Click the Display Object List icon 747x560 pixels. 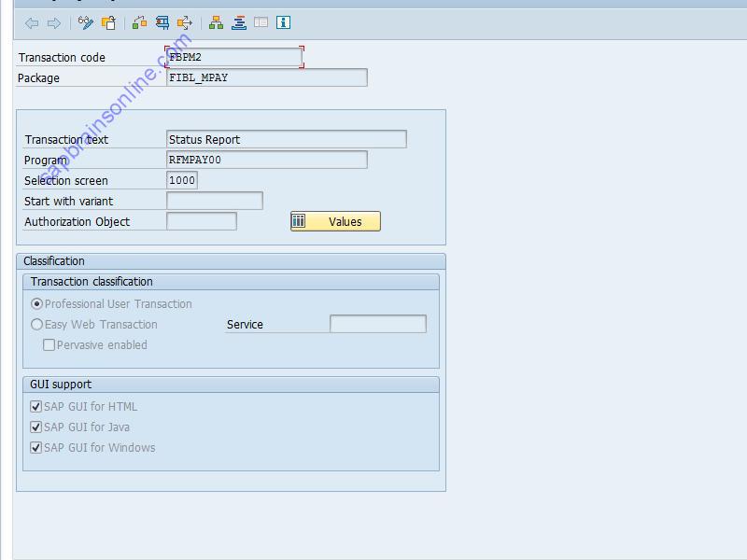point(239,22)
